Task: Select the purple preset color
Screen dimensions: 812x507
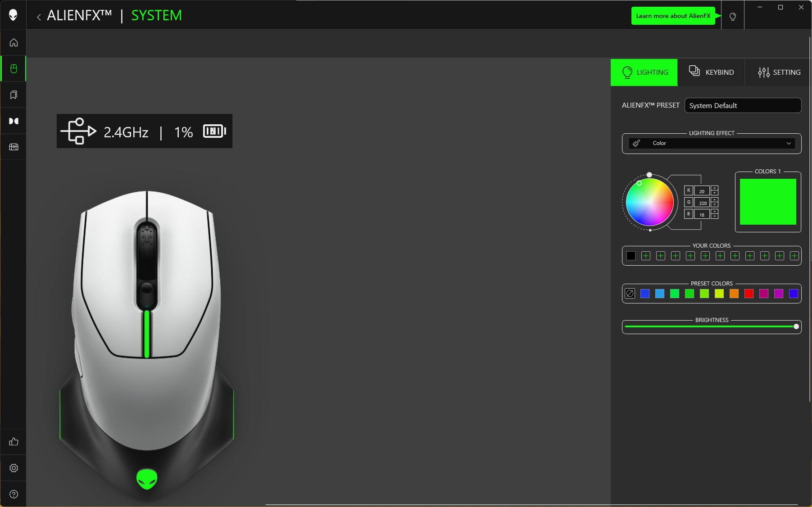Action: tap(779, 294)
